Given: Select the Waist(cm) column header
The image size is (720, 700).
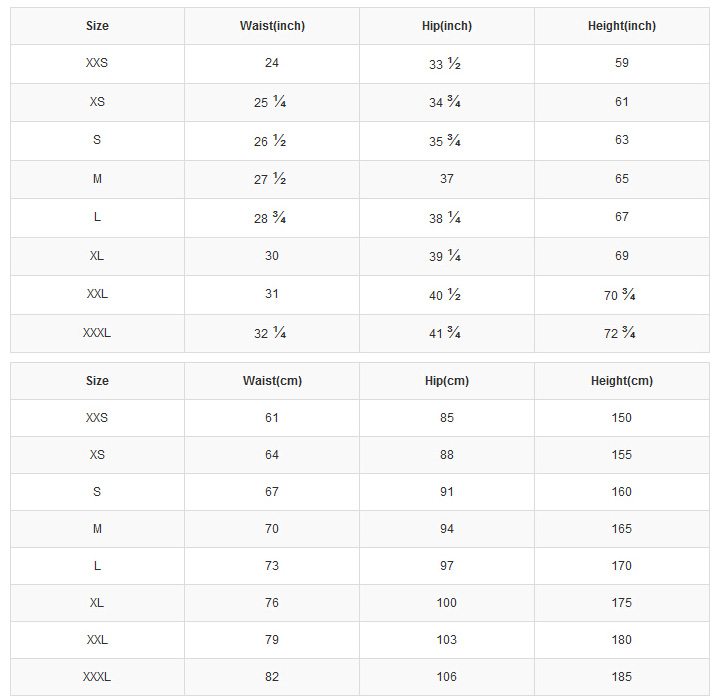Looking at the screenshot, I should click(x=272, y=381).
